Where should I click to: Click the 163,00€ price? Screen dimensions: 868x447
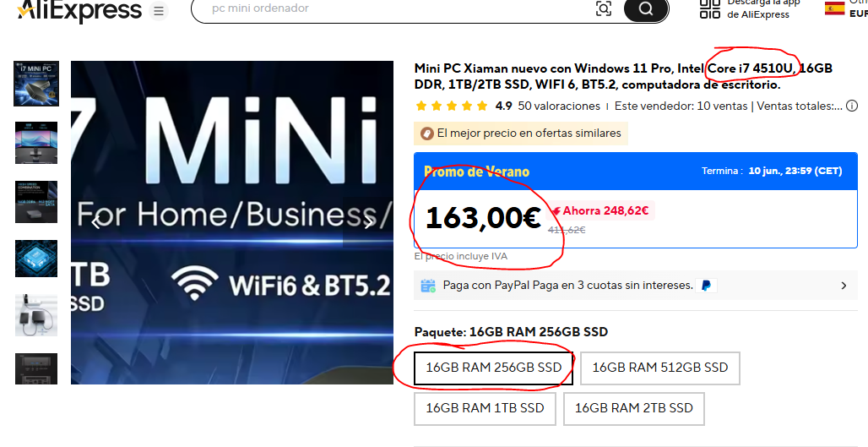coord(483,218)
